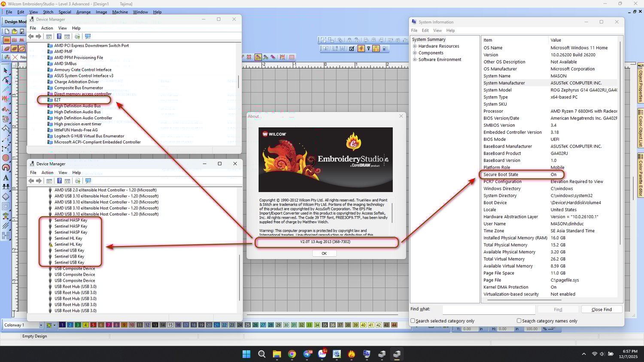Select color swatch 44 in the palette
The height and width of the screenshot is (362, 644).
(394, 325)
